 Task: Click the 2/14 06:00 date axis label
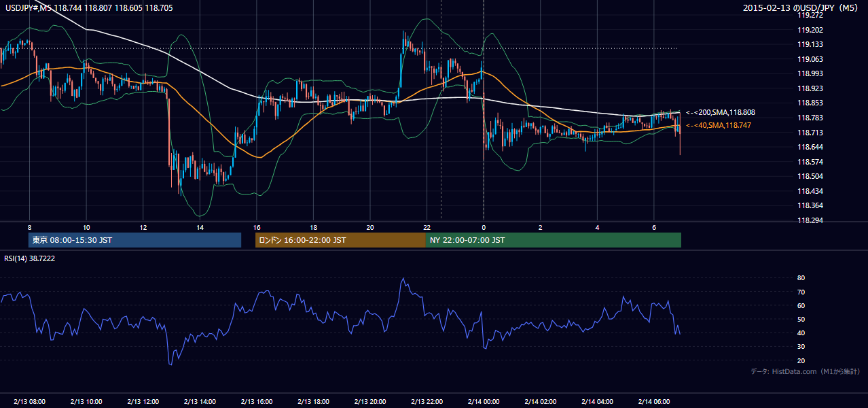tap(653, 401)
